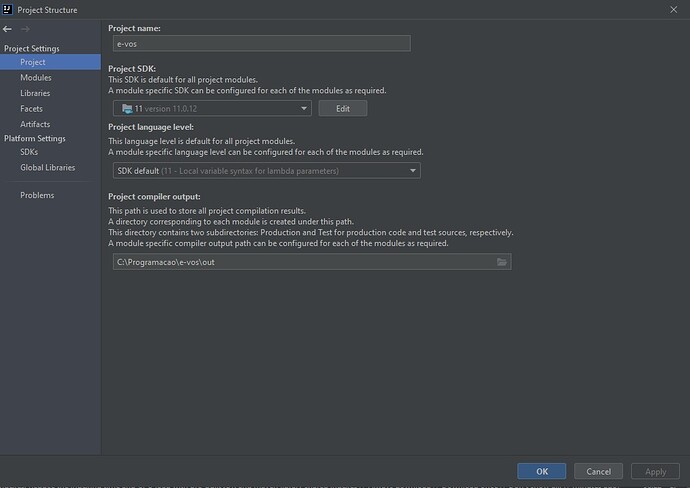Screen dimensions: 690x488
Task: Open the Libraries settings page
Action: [35, 93]
